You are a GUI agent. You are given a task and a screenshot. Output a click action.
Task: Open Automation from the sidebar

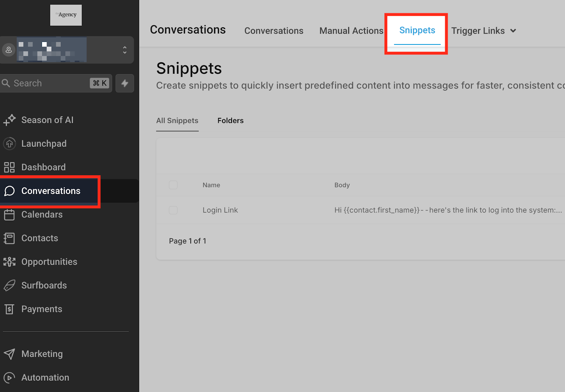pyautogui.click(x=45, y=377)
